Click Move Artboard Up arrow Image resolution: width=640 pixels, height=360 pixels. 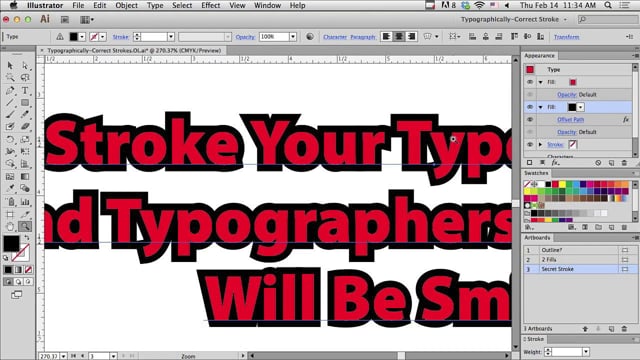click(585, 329)
